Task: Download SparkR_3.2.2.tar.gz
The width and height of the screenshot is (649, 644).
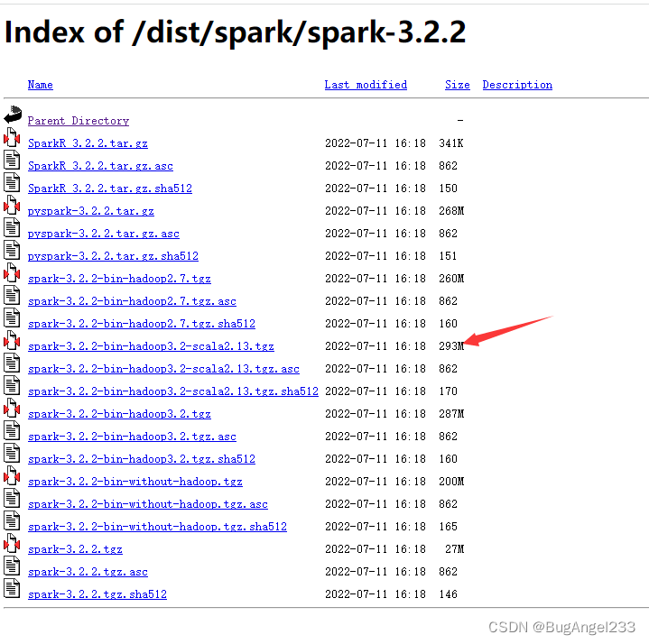Action: coord(88,143)
